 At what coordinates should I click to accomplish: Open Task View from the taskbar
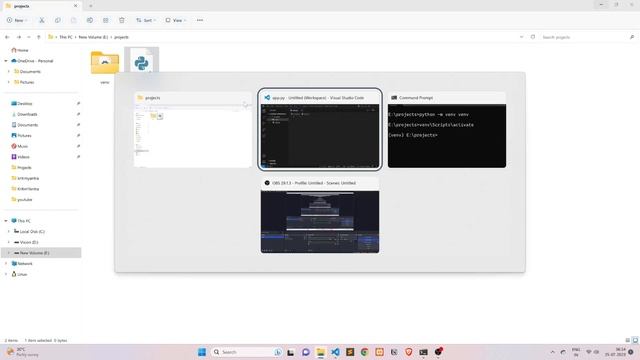[291, 352]
